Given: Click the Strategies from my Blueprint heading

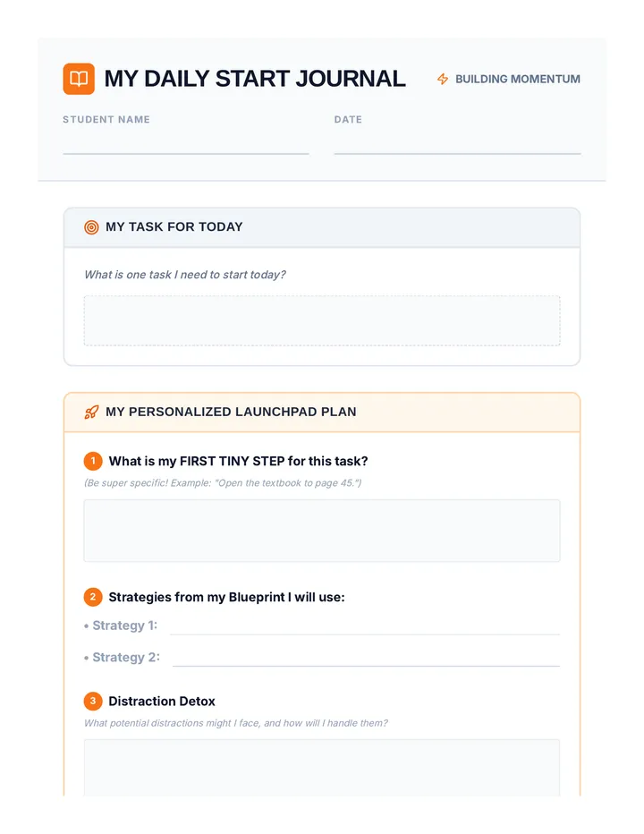Looking at the screenshot, I should [x=226, y=597].
